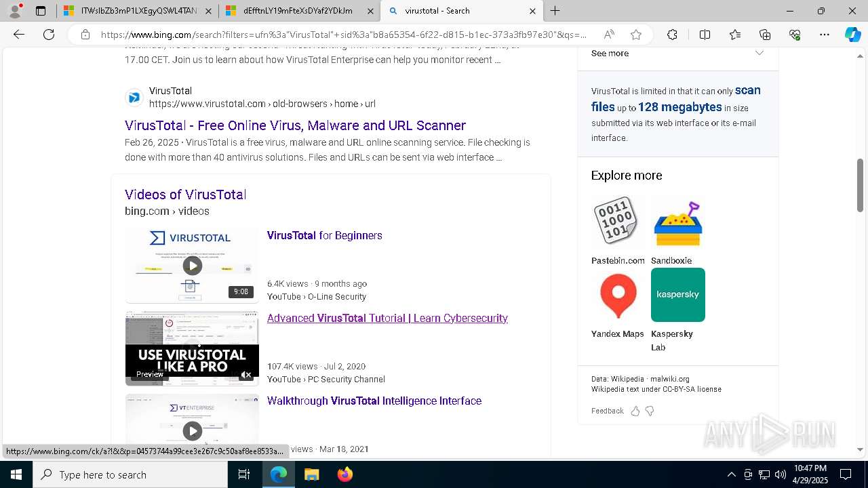Screen dimensions: 868x488
Task: View site information lock icon
Action: [85, 35]
